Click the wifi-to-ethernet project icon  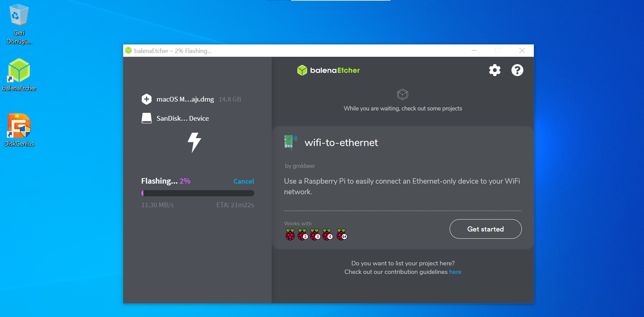point(291,143)
